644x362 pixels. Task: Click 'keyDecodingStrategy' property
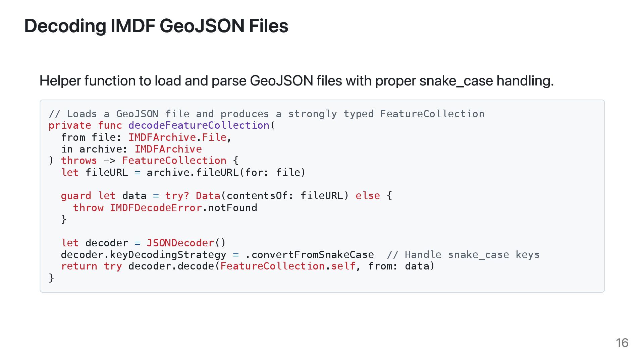[168, 255]
